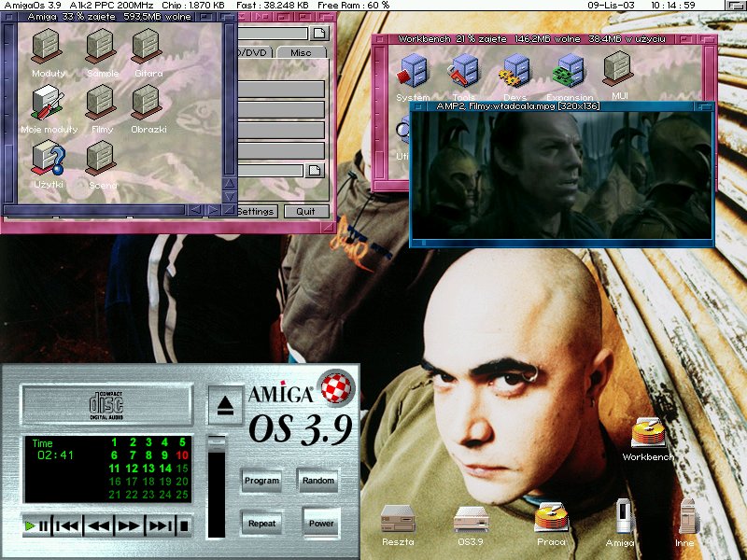Start CD playback with the play button
The width and height of the screenshot is (747, 560).
tap(30, 525)
